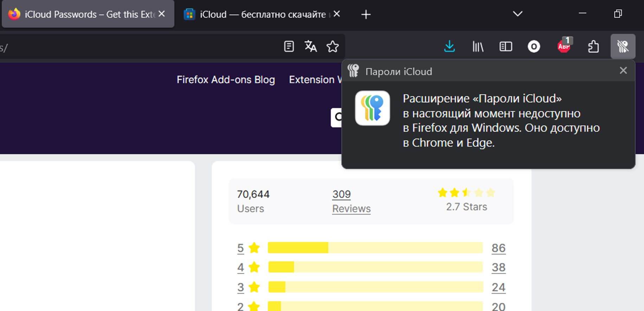Click the round O extension icon
Image resolution: width=644 pixels, height=311 pixels.
tap(534, 46)
